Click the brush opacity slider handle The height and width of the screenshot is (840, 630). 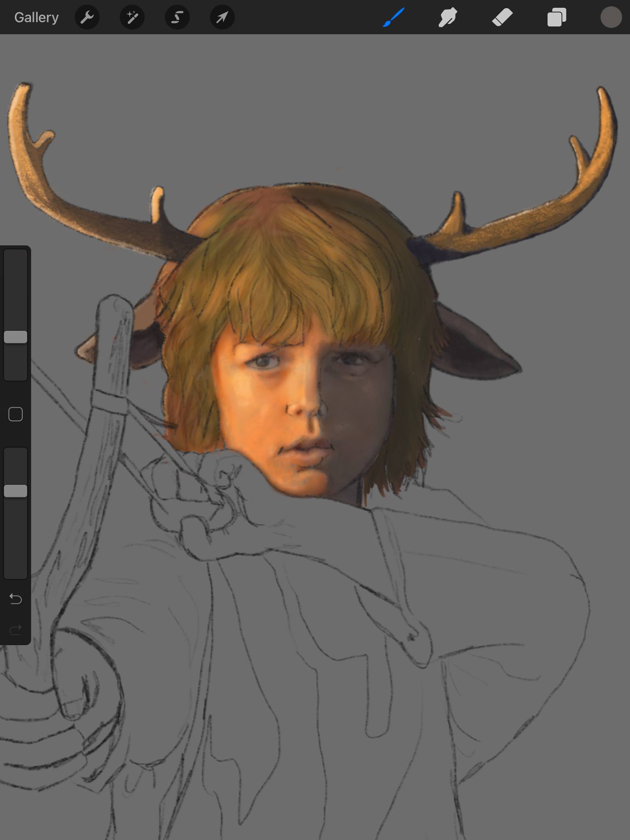[16, 491]
